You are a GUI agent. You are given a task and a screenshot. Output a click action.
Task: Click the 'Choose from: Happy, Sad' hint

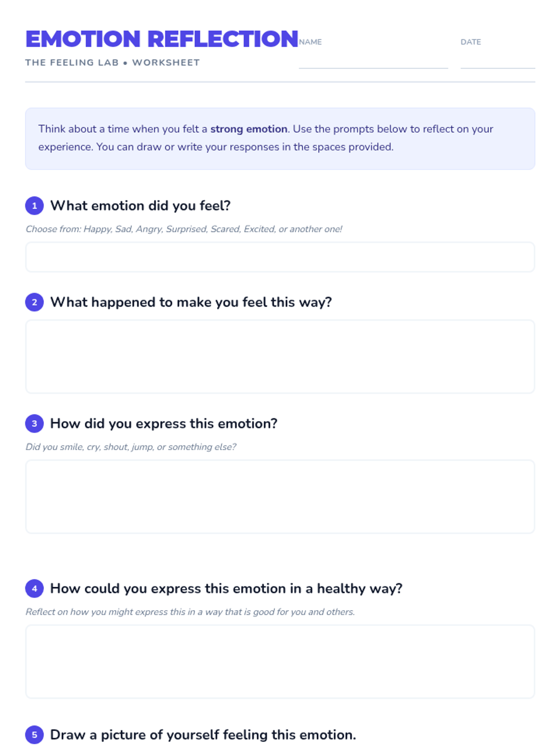point(184,229)
